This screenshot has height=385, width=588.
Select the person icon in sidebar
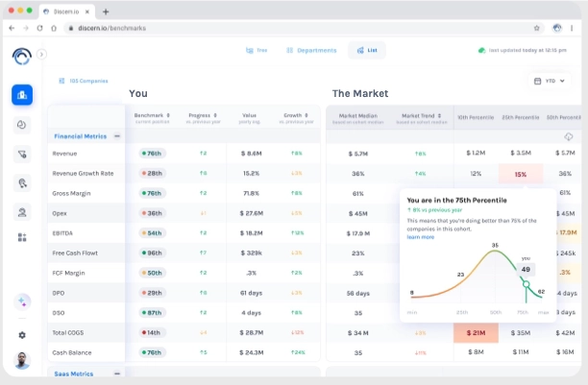click(21, 210)
